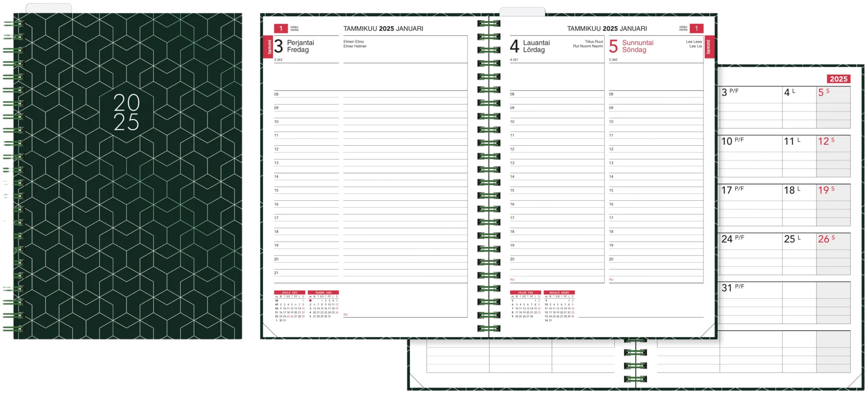Click the grey index tab above the cover
The height and width of the screenshot is (394, 868).
click(x=48, y=8)
